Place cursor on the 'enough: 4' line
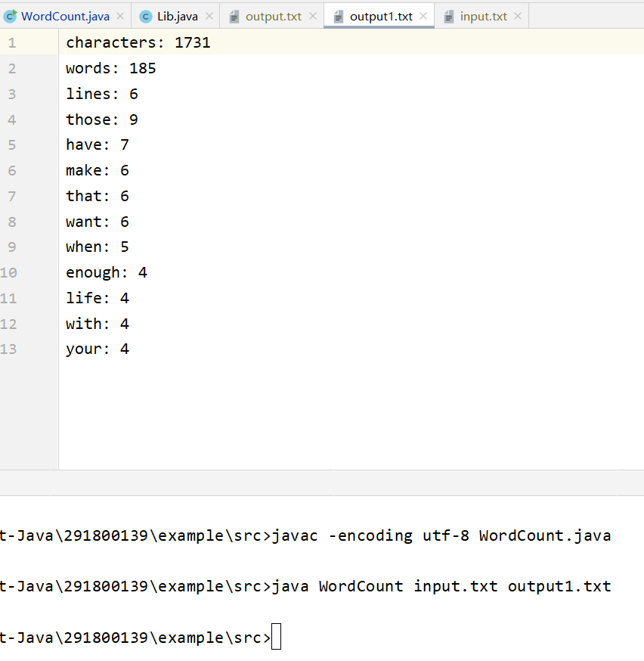The width and height of the screenshot is (644, 661). point(106,272)
